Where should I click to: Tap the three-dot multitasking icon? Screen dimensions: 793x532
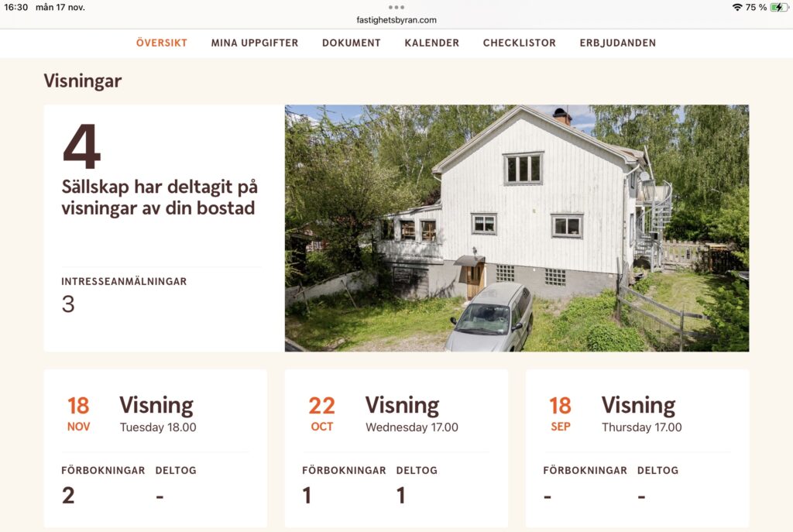tap(396, 7)
